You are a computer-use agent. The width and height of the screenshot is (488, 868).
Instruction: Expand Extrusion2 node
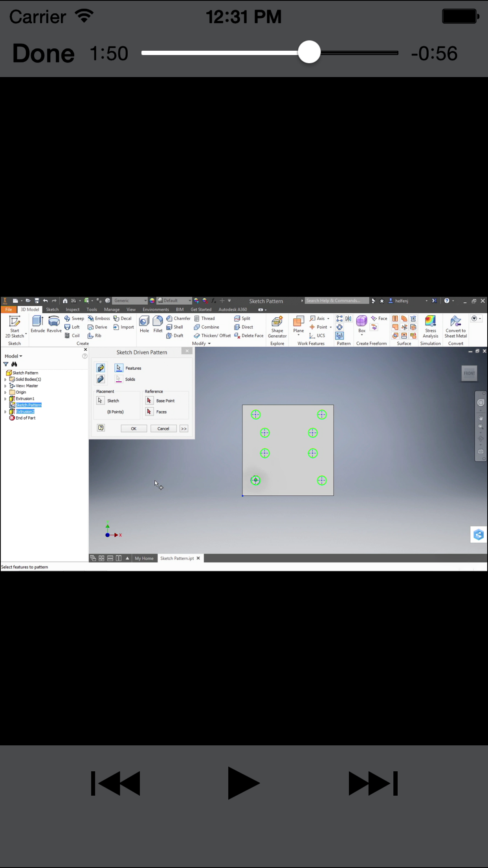(x=6, y=412)
